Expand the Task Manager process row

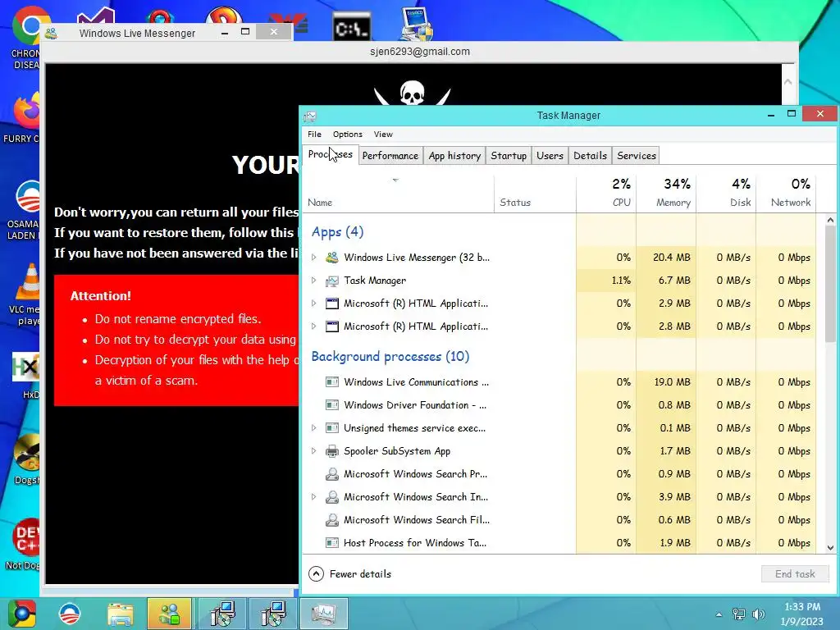314,281
